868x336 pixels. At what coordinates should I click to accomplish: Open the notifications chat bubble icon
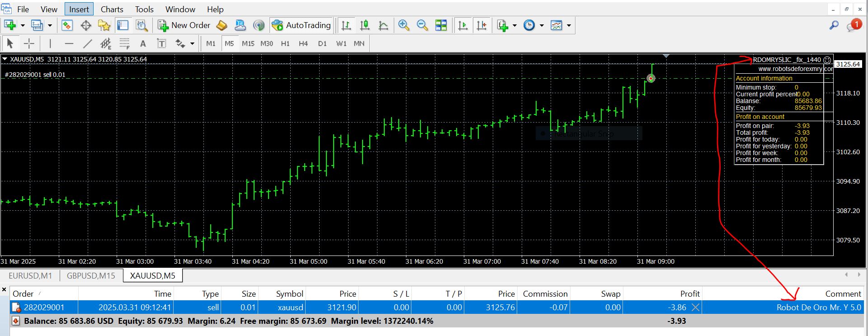tap(854, 25)
